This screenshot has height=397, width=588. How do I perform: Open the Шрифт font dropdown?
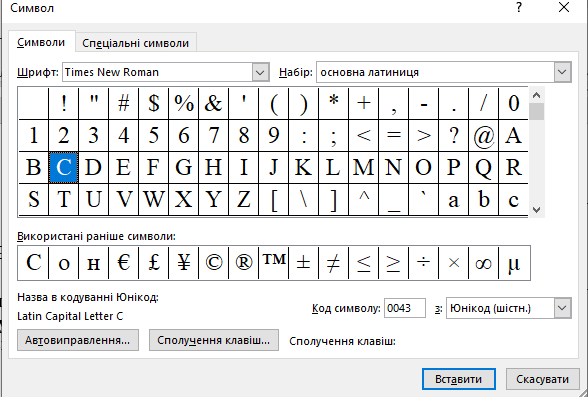pos(260,72)
